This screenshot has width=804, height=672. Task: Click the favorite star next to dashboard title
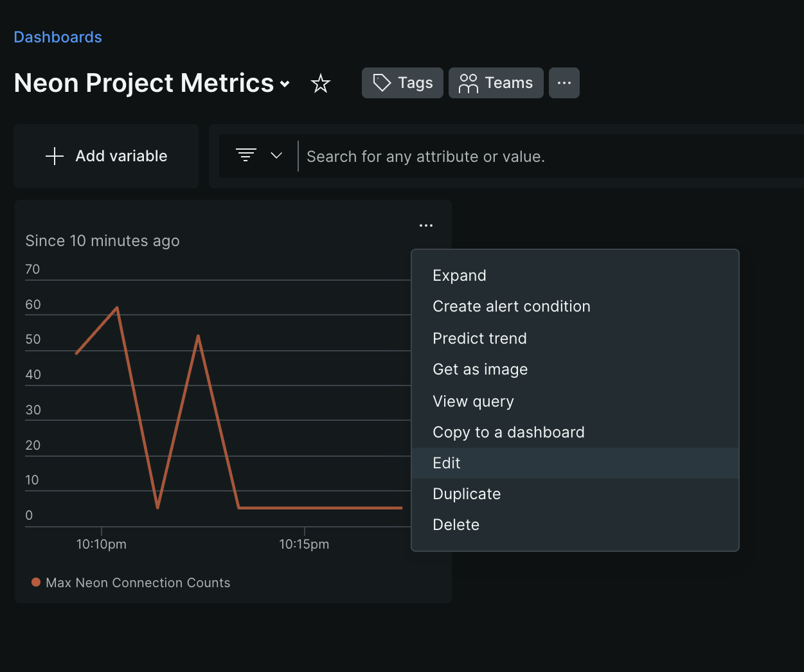tap(320, 83)
